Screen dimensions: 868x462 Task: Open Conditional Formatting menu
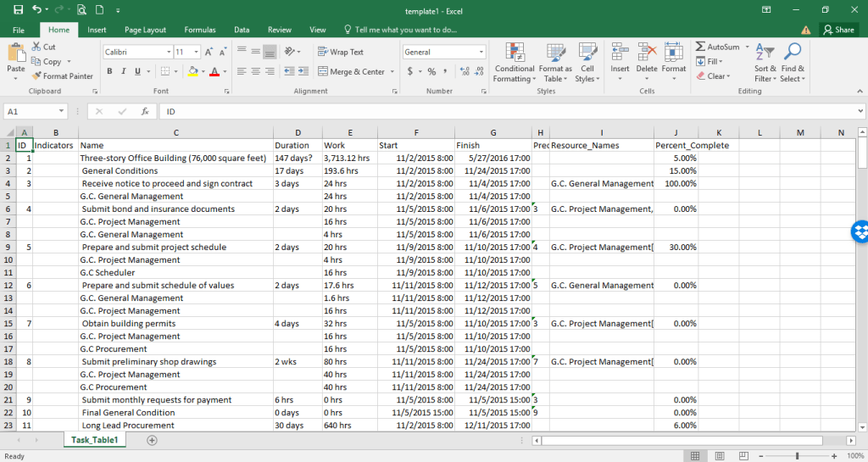click(x=515, y=63)
